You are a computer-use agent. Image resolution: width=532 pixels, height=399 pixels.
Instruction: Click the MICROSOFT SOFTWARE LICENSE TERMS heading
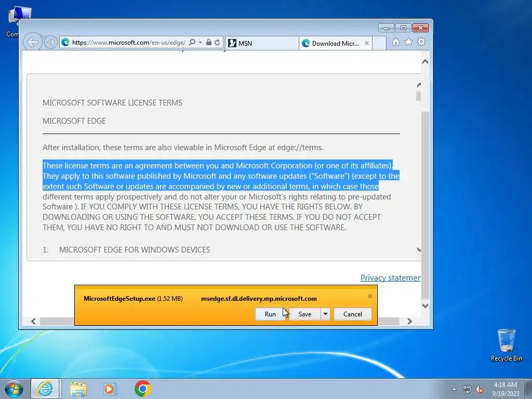point(112,103)
